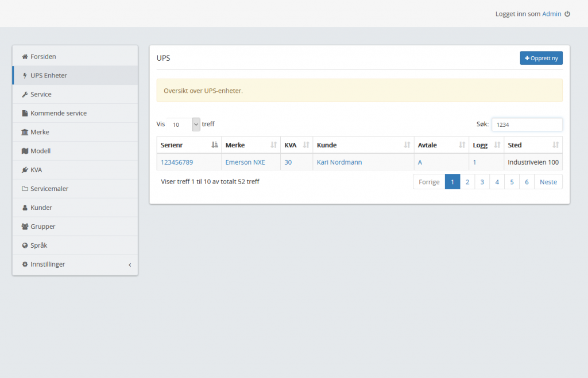This screenshot has height=378, width=588.
Task: Toggle sorting on the Kunde column header
Action: tap(363, 145)
